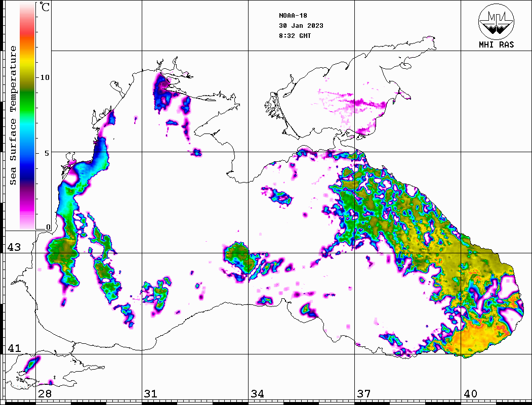Image resolution: width=532 pixels, height=405 pixels.
Task: Click the date text 30 Jan 2023
Action: pyautogui.click(x=301, y=26)
